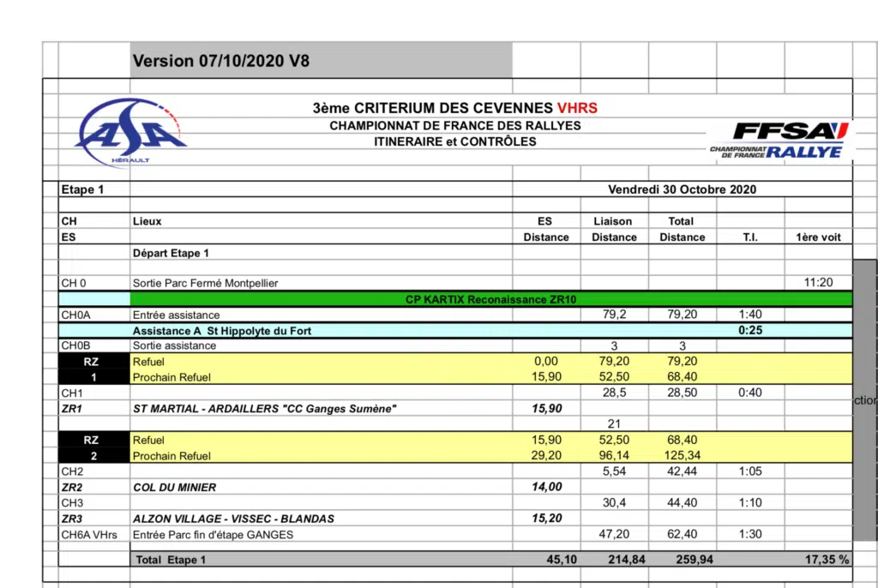This screenshot has width=878, height=588.
Task: Select the 11:20 departure time cell
Action: [x=817, y=283]
